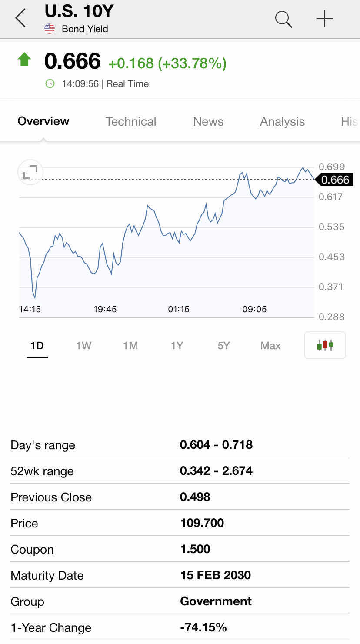Viewport: 360px width, 644px height.
Task: Tap the US flag icon
Action: coord(50,29)
